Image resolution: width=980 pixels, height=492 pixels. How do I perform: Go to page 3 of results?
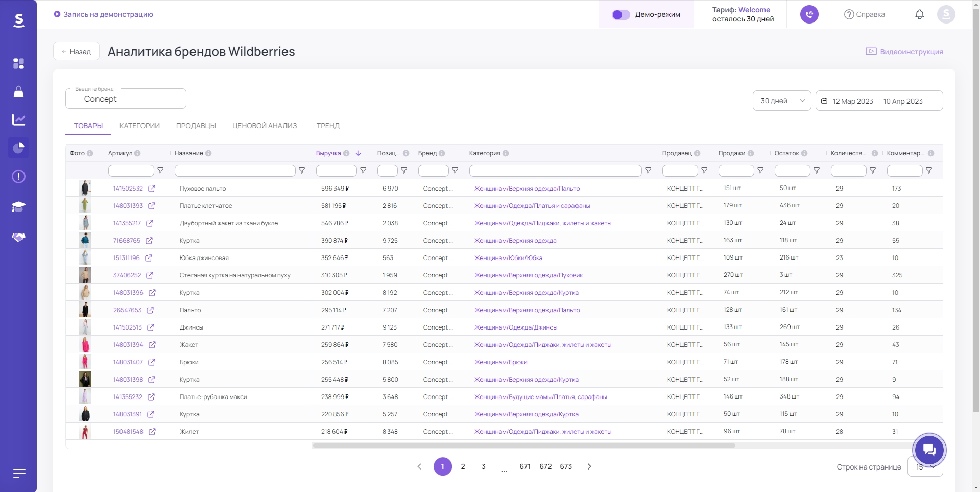coord(483,466)
